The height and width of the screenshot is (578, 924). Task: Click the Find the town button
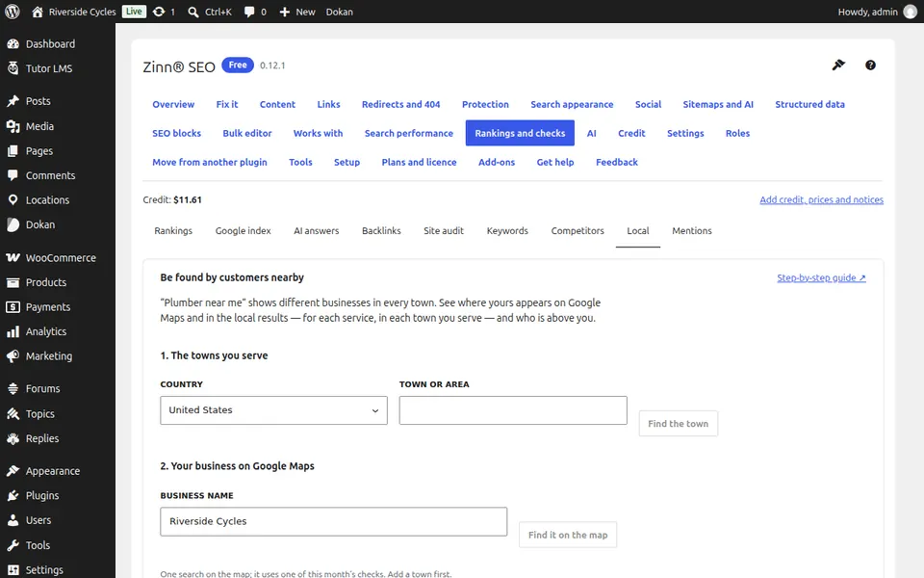click(x=679, y=424)
